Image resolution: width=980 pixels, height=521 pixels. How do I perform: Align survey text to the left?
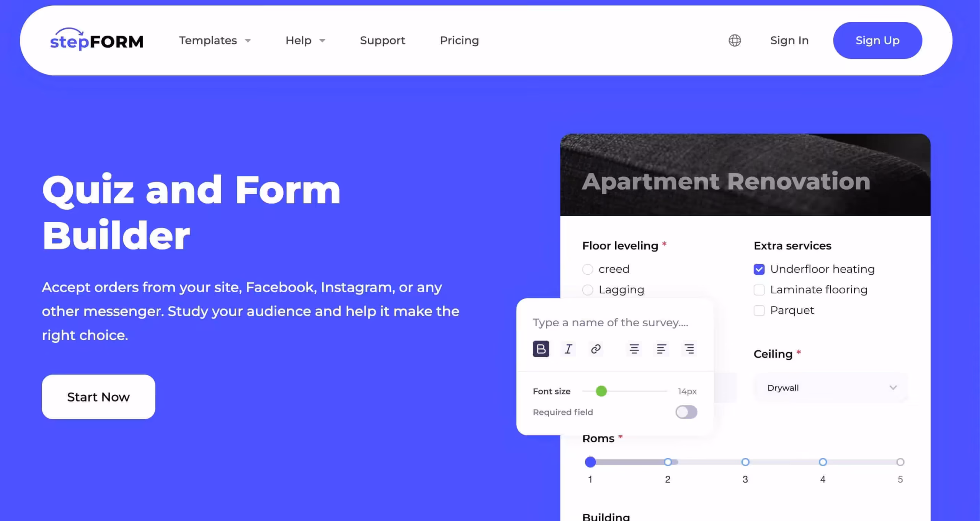(x=661, y=348)
